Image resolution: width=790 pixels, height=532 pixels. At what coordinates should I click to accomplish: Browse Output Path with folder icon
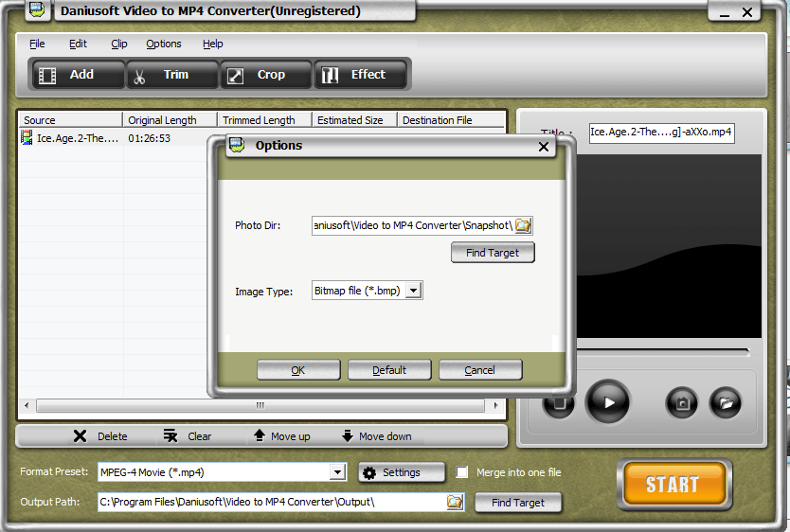pyautogui.click(x=455, y=502)
